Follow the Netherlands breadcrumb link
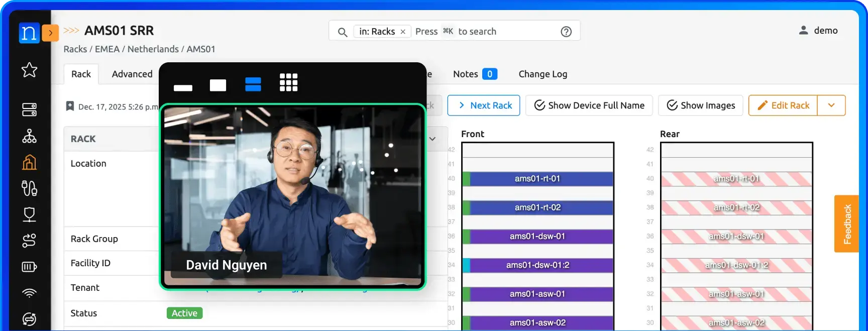868x331 pixels. (153, 49)
